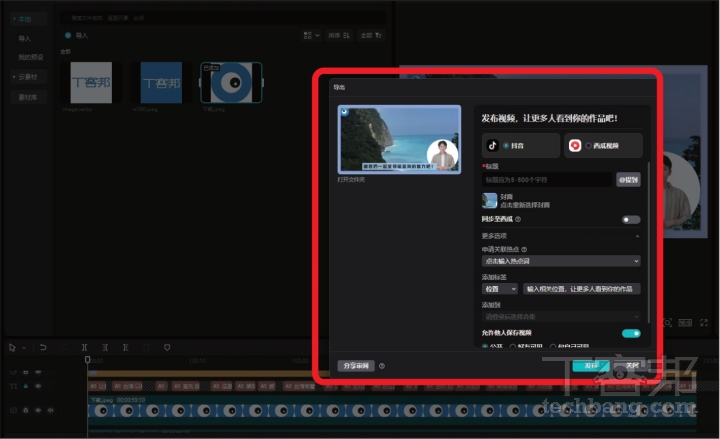
Task: Select the image.webp media thumbnail
Action: point(91,83)
